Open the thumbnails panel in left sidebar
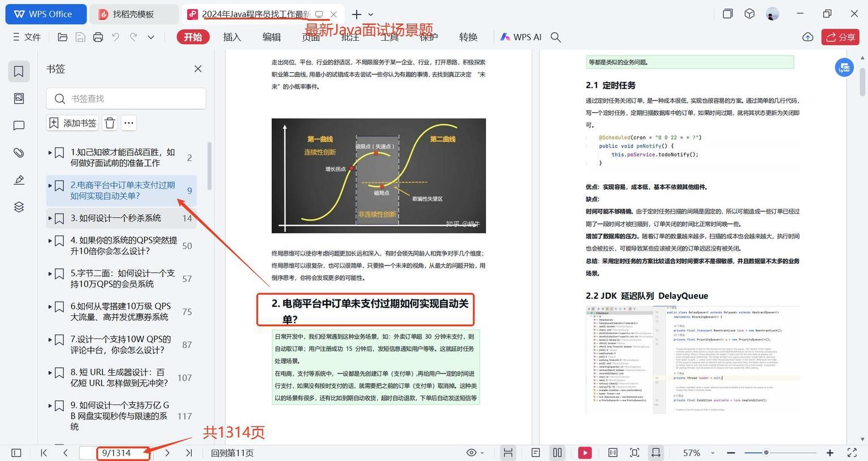 click(x=19, y=98)
